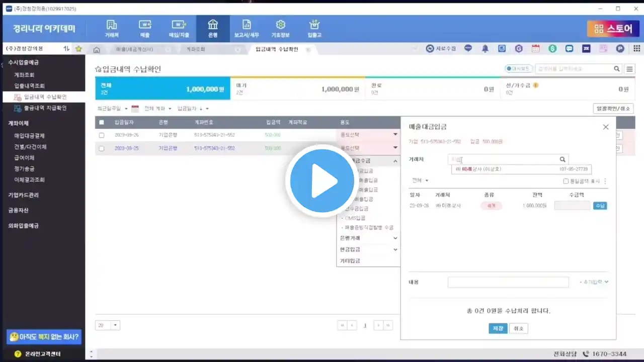Select 기업카드관리 sidebar section
The image size is (644, 362).
(x=23, y=195)
